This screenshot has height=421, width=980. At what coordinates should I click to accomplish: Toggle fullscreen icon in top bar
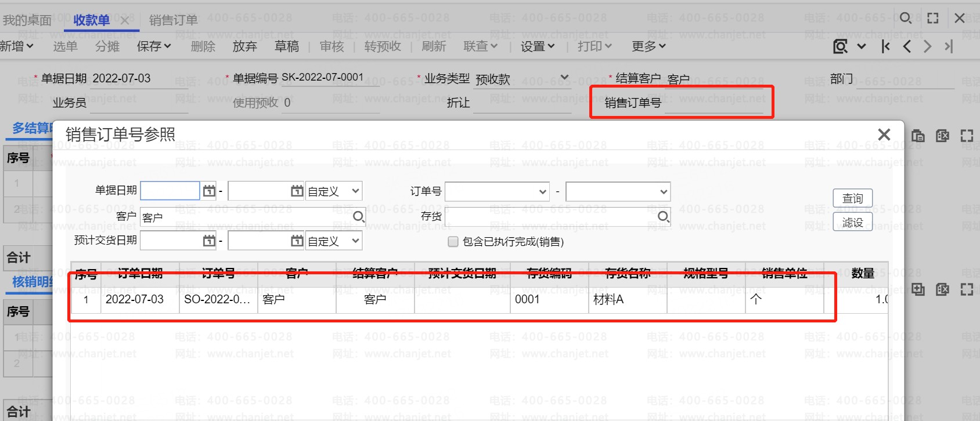(933, 19)
